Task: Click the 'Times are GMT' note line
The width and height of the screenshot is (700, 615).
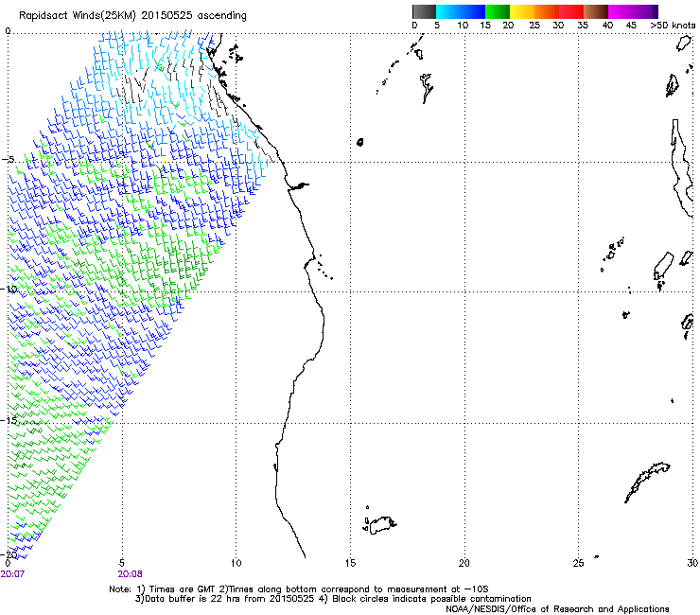Action: click(x=299, y=589)
